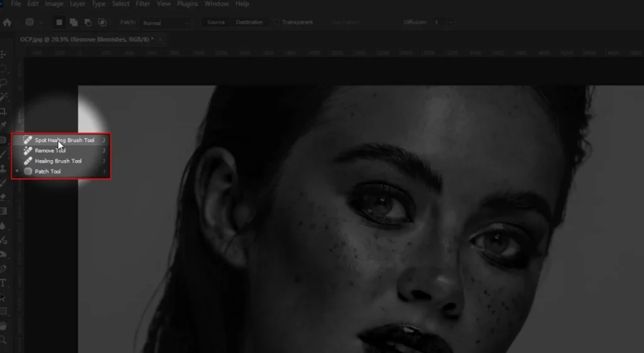This screenshot has width=644, height=353.
Task: Select the Elliptical Marquee tool
Action: [3, 68]
